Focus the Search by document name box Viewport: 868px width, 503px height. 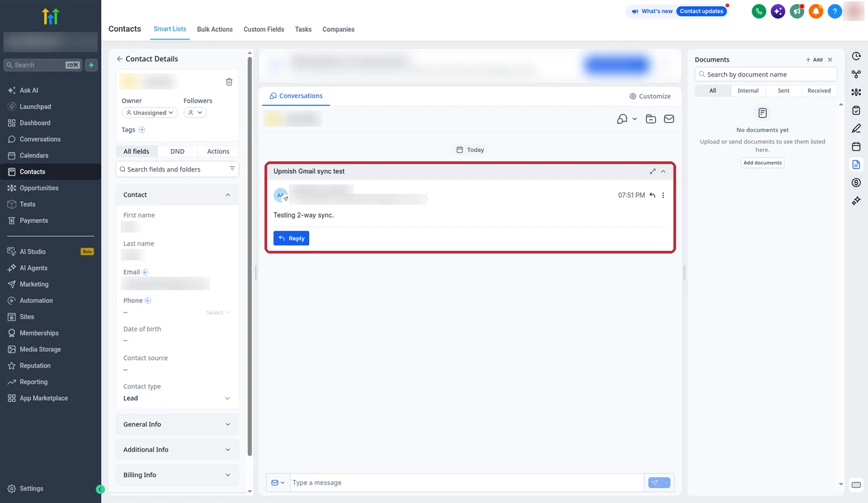[766, 75]
